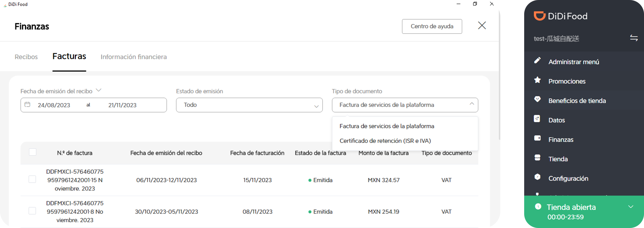
Task: Click the DiDi Food logo in sidebar
Action: tap(561, 16)
